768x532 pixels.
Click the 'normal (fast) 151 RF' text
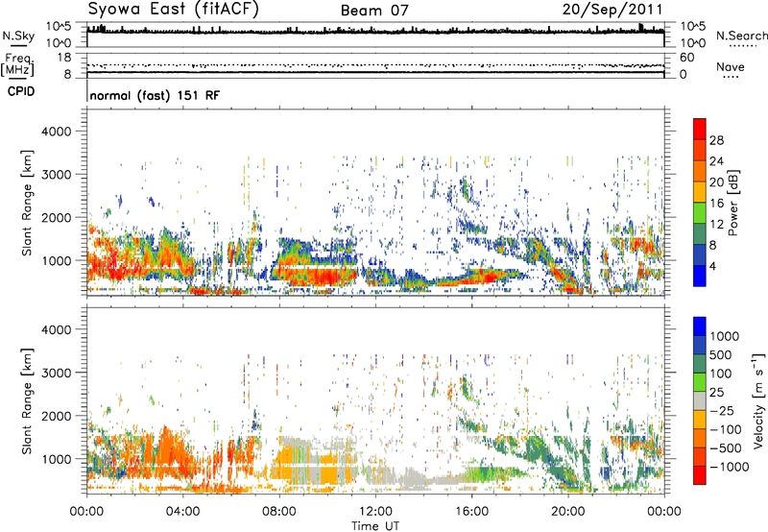[x=155, y=95]
